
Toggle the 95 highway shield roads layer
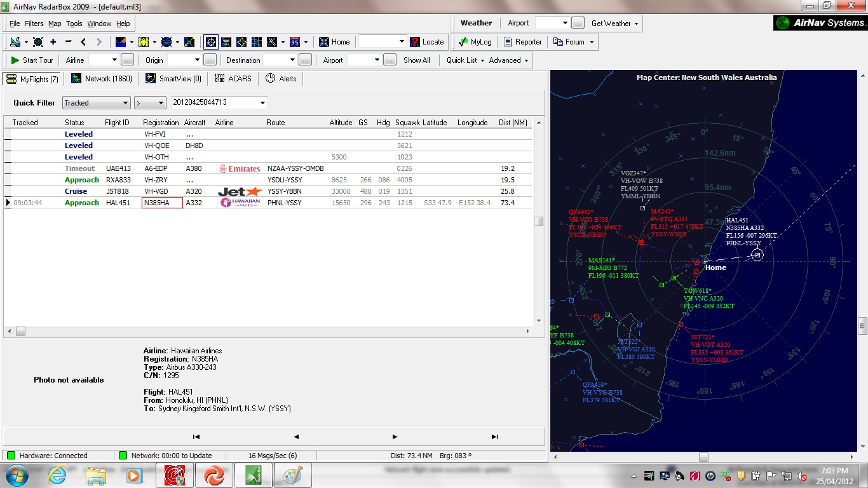(295, 42)
